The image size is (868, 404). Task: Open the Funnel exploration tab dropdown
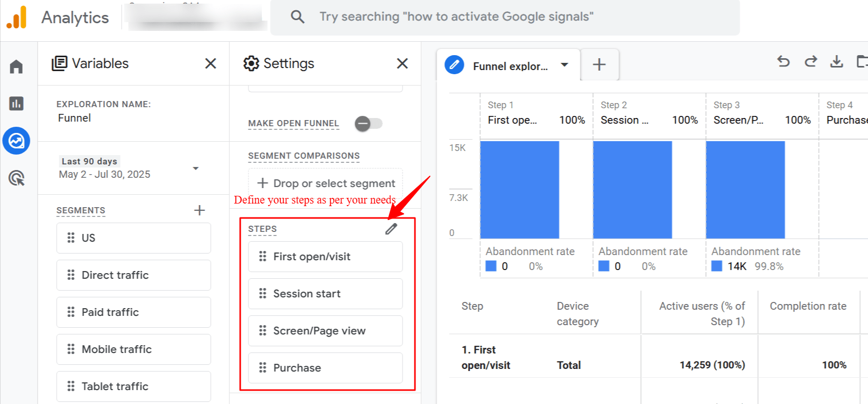564,65
